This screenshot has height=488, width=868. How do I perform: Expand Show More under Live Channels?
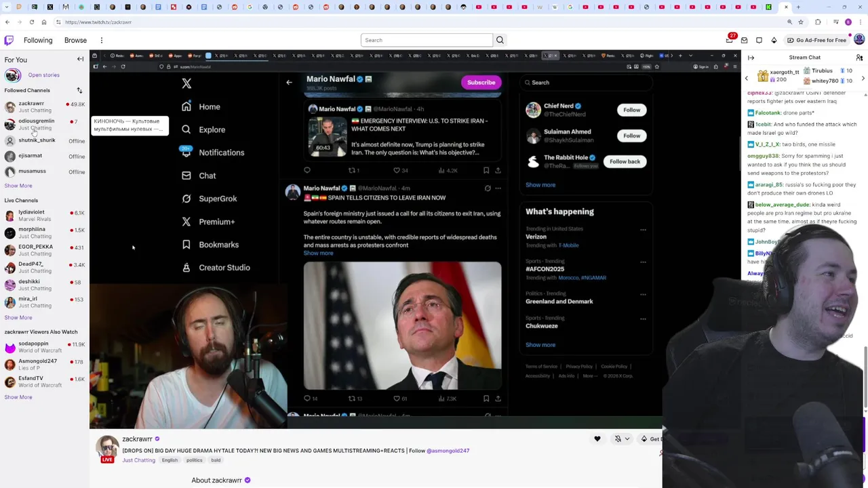(x=18, y=317)
